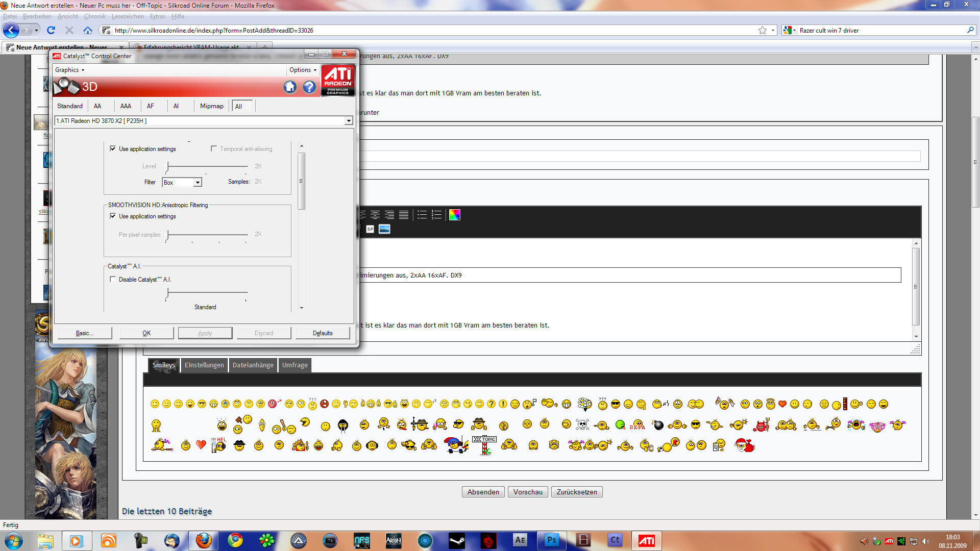Bookmark page with the star icon
This screenshot has width=980, height=551.
coord(762,30)
